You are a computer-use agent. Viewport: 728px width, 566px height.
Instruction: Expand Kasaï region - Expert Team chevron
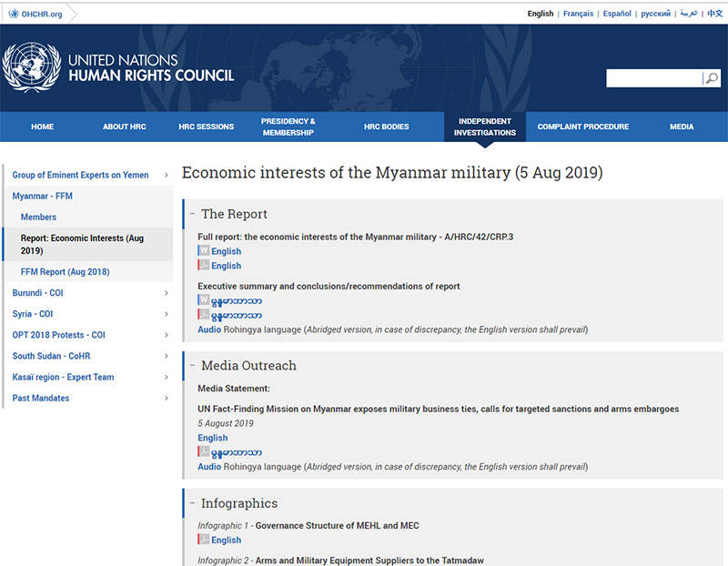[167, 377]
